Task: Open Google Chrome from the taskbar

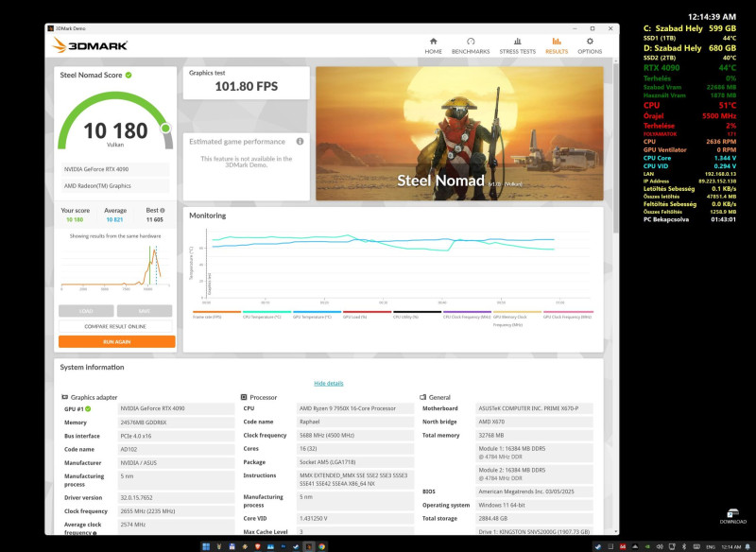Action: (321, 546)
